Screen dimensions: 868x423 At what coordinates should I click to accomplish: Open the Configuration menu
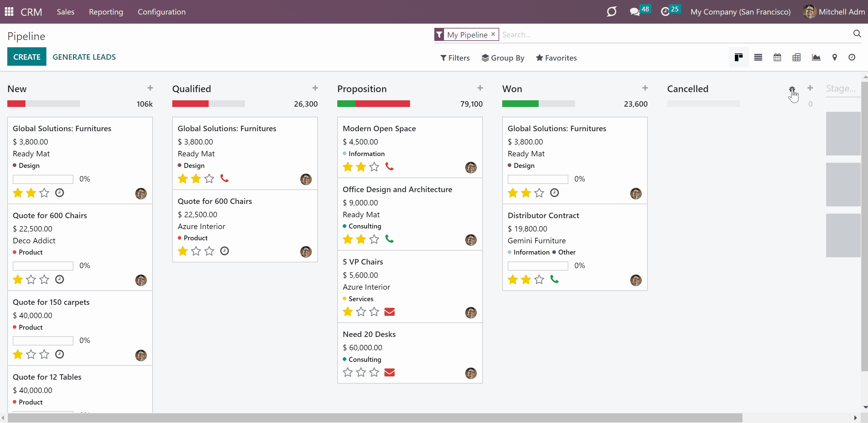click(161, 12)
